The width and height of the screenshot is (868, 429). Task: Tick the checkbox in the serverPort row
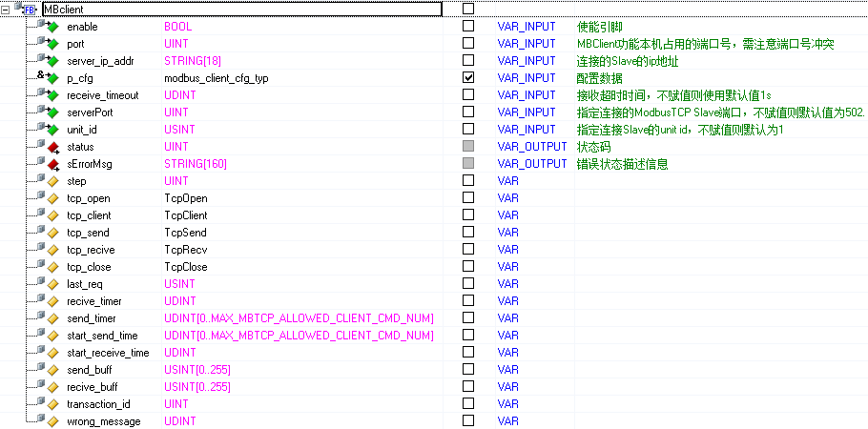point(468,112)
